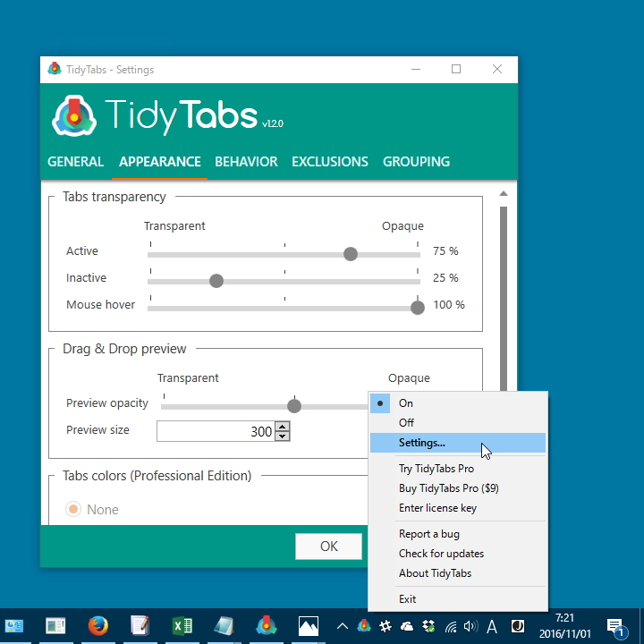The width and height of the screenshot is (644, 644).
Task: Switch to the BEHAVIOR tab
Action: point(246,161)
